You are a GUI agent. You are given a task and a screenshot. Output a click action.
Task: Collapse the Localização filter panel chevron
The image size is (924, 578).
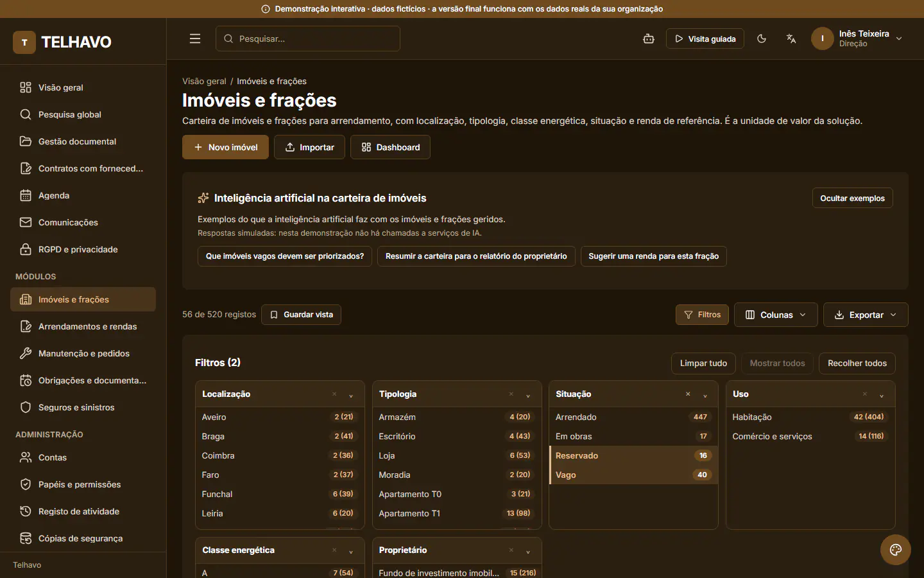pos(351,396)
